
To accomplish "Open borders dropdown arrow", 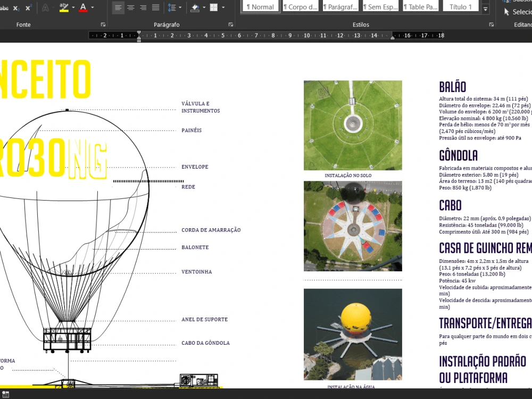I will point(223,7).
